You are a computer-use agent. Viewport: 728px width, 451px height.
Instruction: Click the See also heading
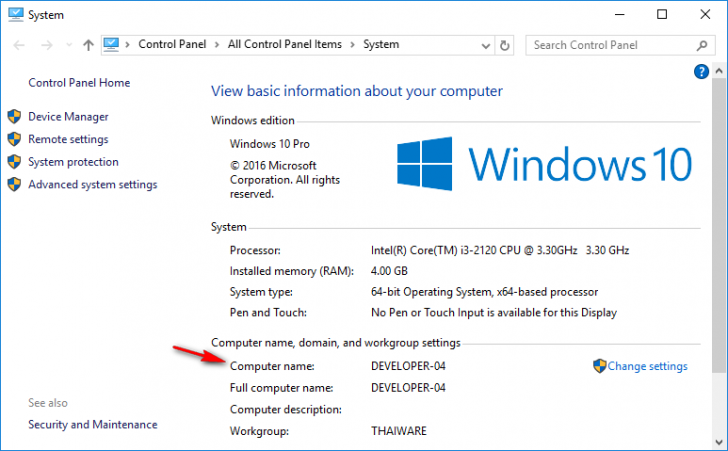pyautogui.click(x=48, y=403)
